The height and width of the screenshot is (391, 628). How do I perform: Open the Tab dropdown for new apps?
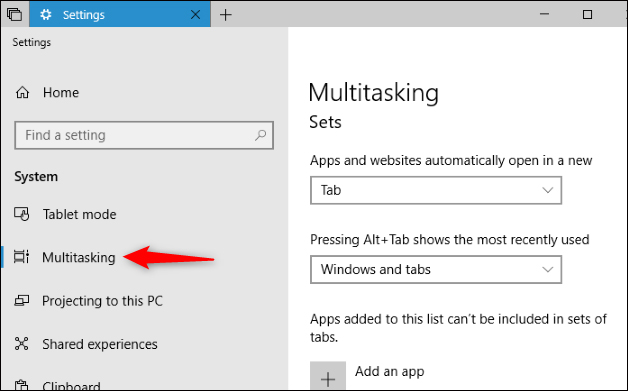[x=436, y=190]
